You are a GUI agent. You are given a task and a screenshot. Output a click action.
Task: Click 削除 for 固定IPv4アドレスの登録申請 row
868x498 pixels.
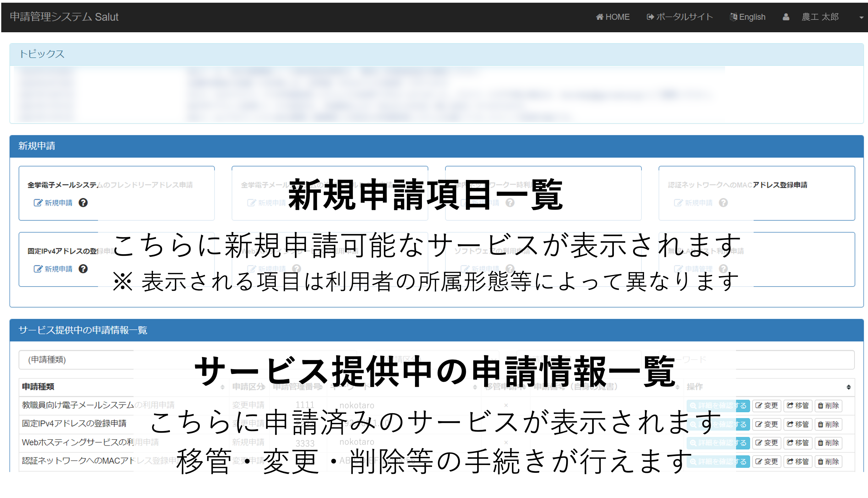828,424
